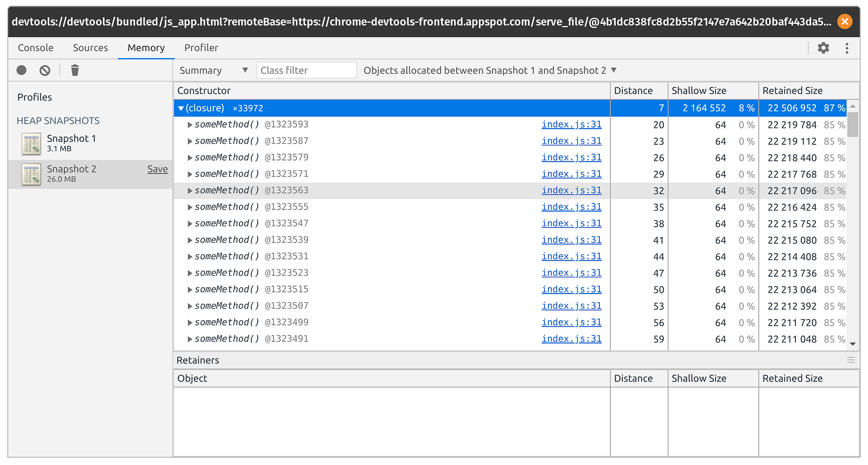Save Snapshot 2 via Save link

click(x=157, y=169)
